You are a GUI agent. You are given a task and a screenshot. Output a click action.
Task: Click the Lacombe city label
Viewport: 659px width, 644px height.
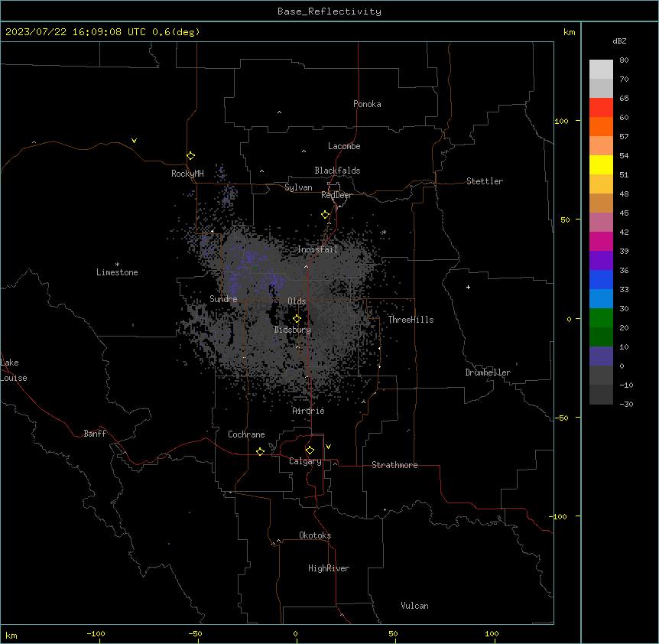coord(344,146)
